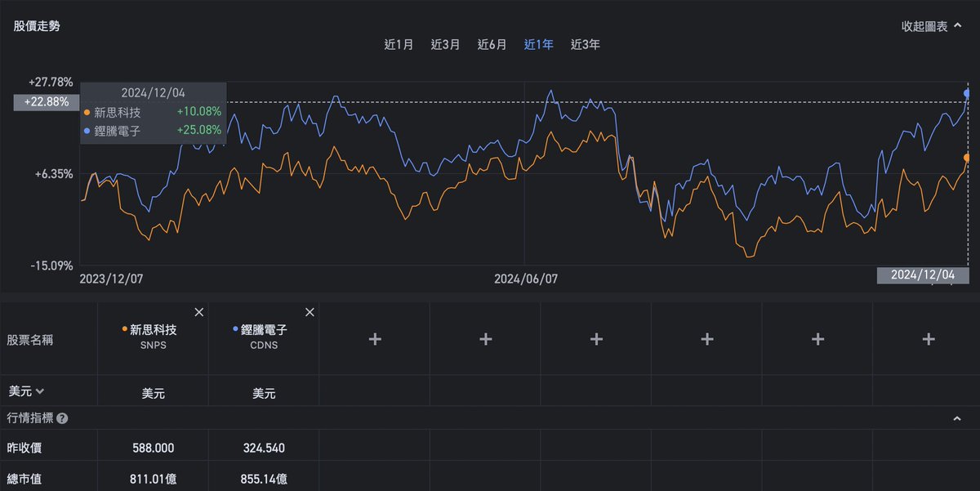Click the 2024/12/04 tooltip header date

153,92
